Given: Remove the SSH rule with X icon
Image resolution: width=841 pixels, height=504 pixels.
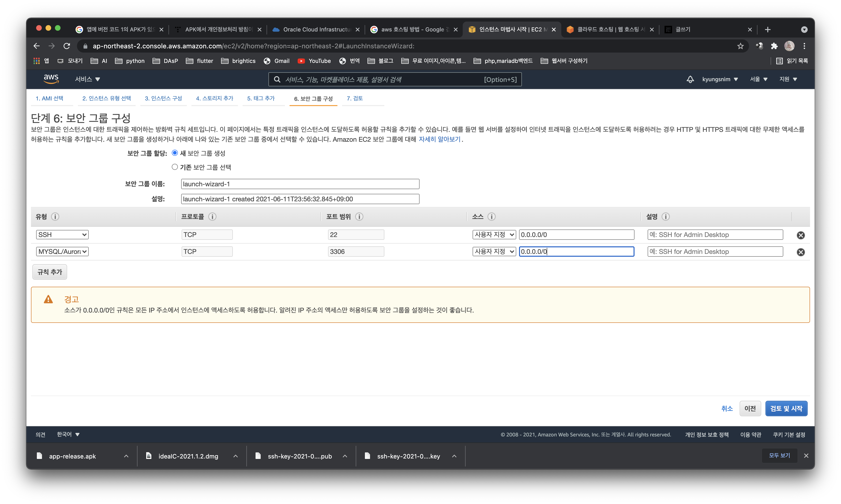Looking at the screenshot, I should [800, 235].
